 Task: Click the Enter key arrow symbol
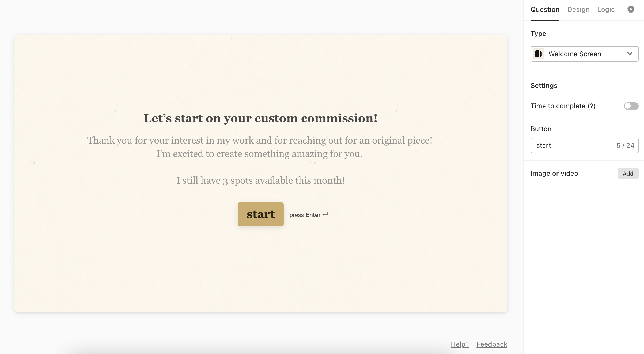(325, 215)
